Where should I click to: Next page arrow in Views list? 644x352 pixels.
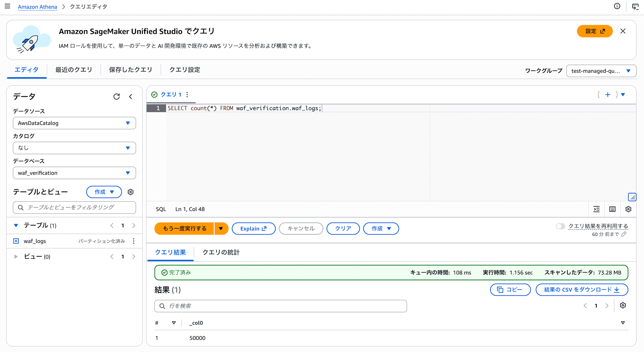point(134,257)
